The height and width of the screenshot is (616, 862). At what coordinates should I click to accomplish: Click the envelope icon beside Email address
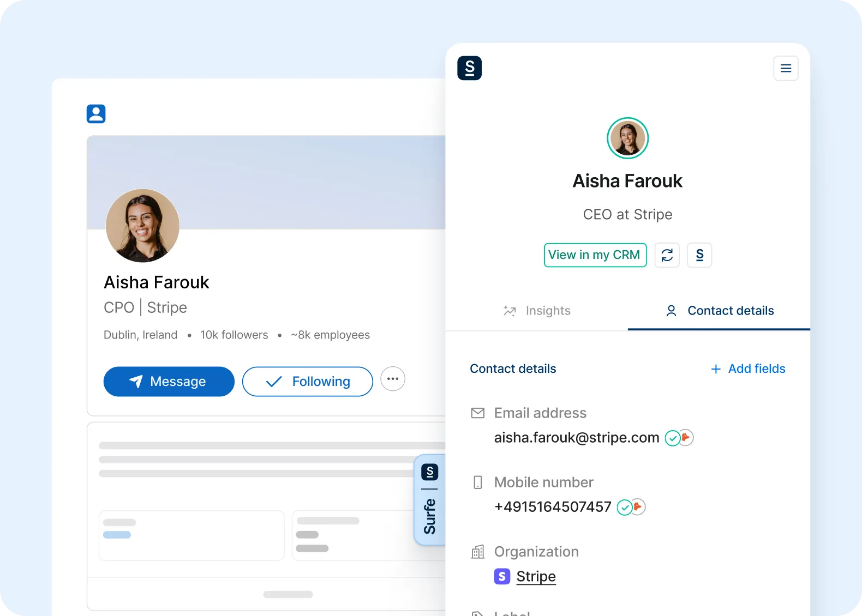tap(477, 413)
